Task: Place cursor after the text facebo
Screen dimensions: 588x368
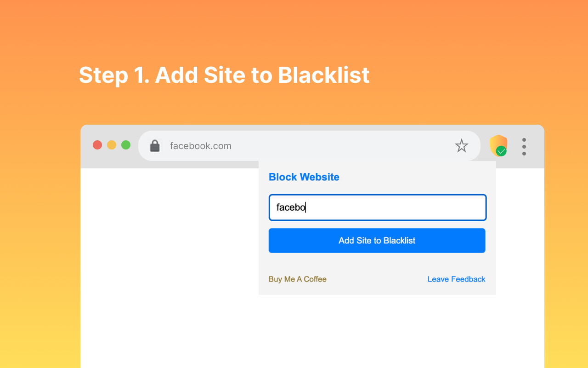Action: pyautogui.click(x=307, y=207)
